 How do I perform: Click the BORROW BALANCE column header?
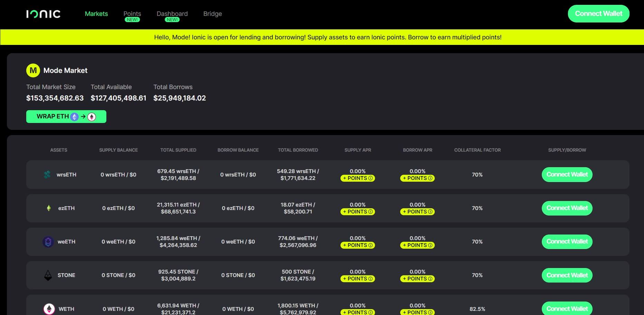pos(238,150)
